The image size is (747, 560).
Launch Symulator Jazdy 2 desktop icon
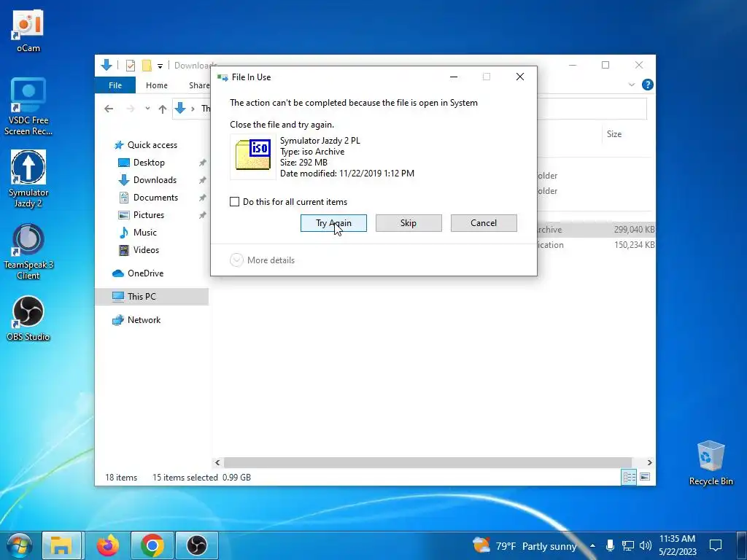tap(28, 179)
